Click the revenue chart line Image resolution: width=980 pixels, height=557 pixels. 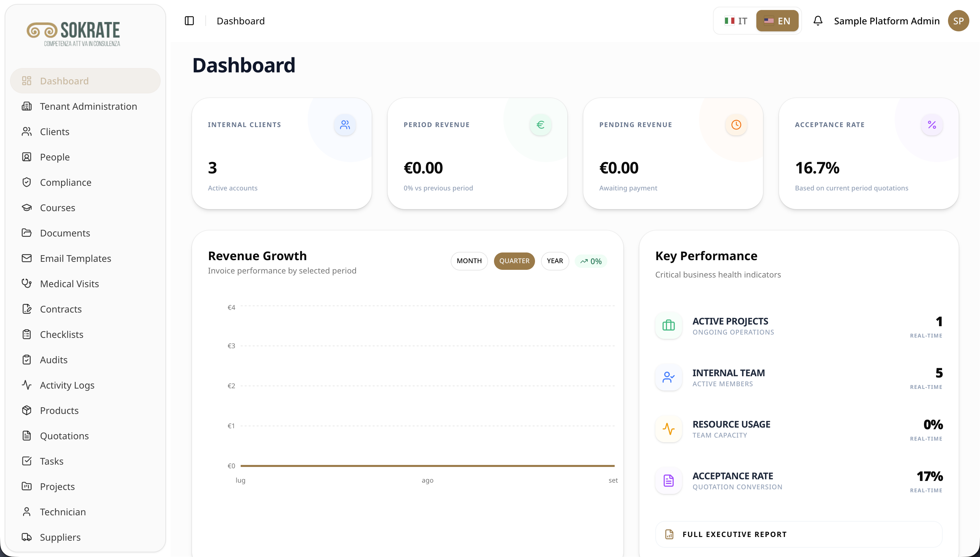[x=427, y=466]
